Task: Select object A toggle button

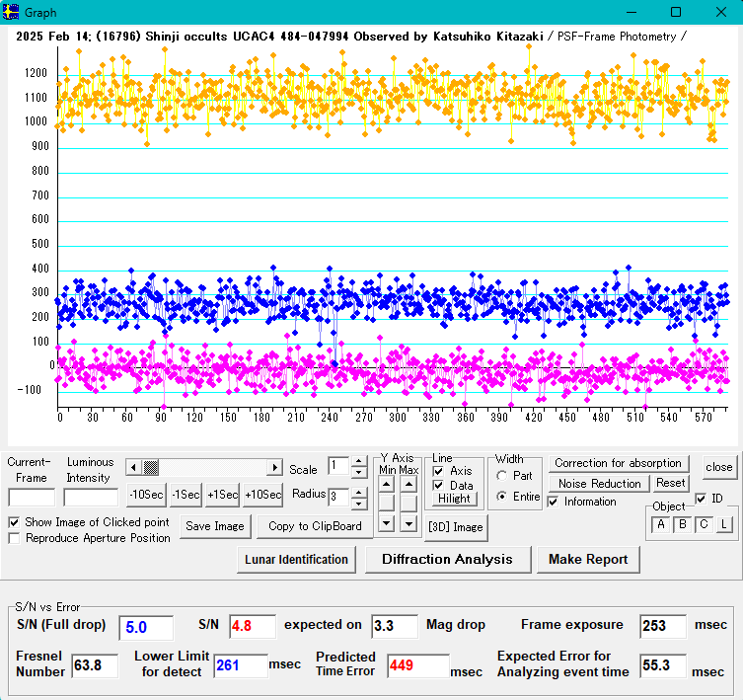Action: [660, 524]
